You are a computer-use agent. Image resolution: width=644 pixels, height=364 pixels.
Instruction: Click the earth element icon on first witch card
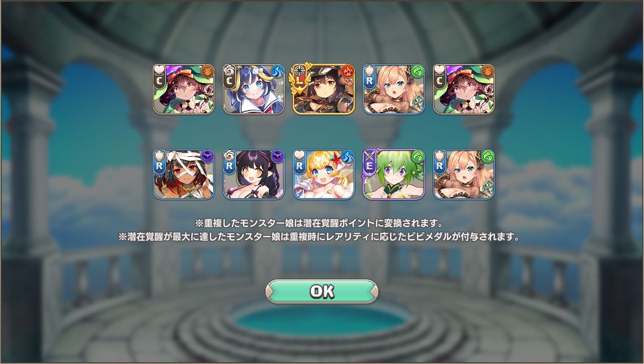click(208, 71)
